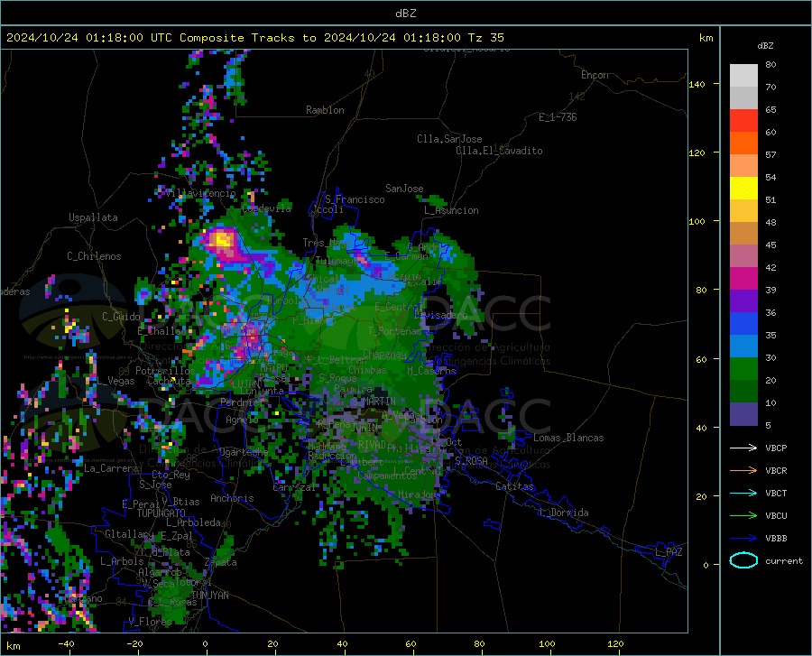Click the yellow peak-reflectivity storm core near Capdevila
812x656 pixels.
223,240
